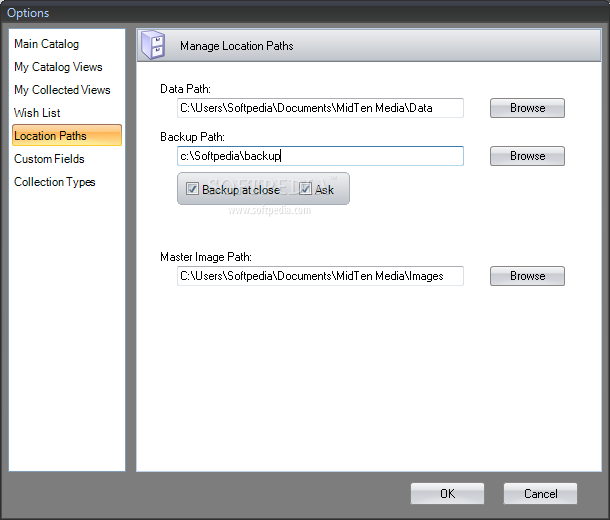The height and width of the screenshot is (520, 610).
Task: Focus the Backup Path text field
Action: (x=320, y=156)
